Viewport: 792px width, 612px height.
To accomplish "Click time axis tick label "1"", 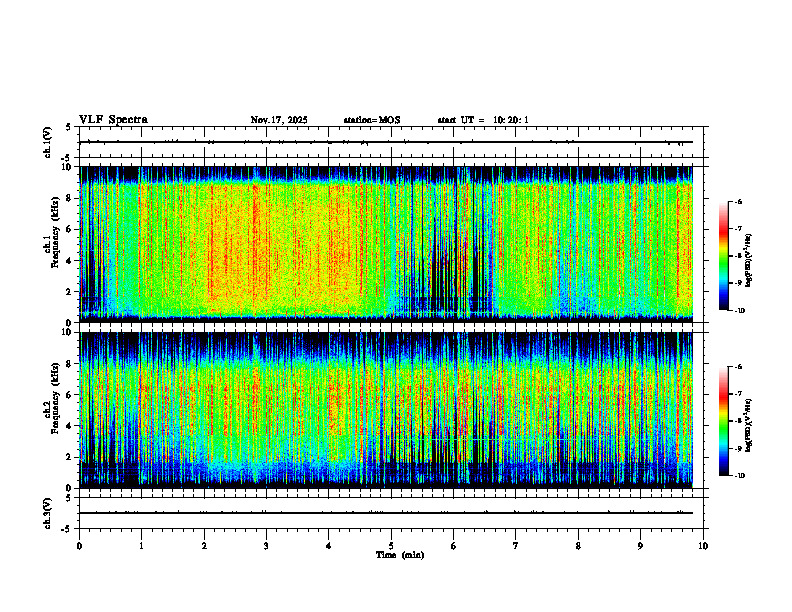I will coord(141,546).
